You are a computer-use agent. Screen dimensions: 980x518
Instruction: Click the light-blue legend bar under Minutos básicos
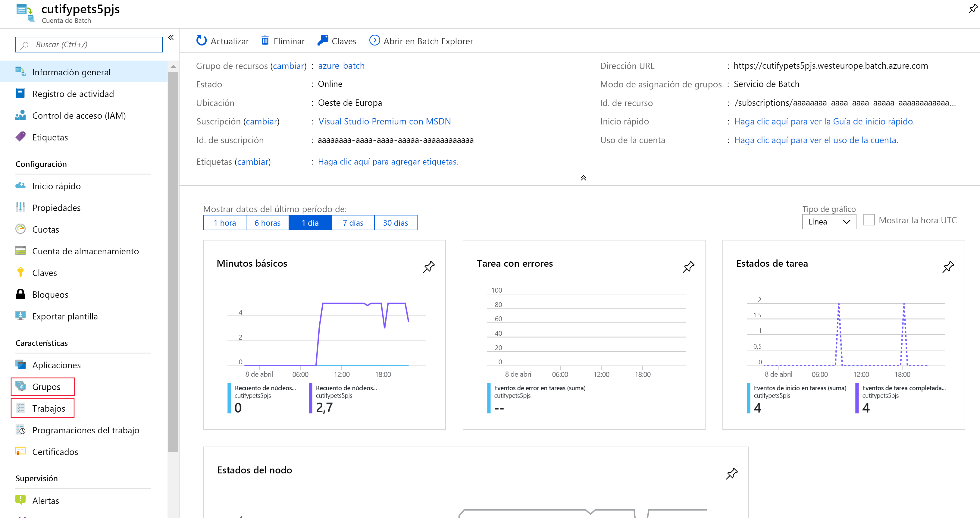click(229, 398)
